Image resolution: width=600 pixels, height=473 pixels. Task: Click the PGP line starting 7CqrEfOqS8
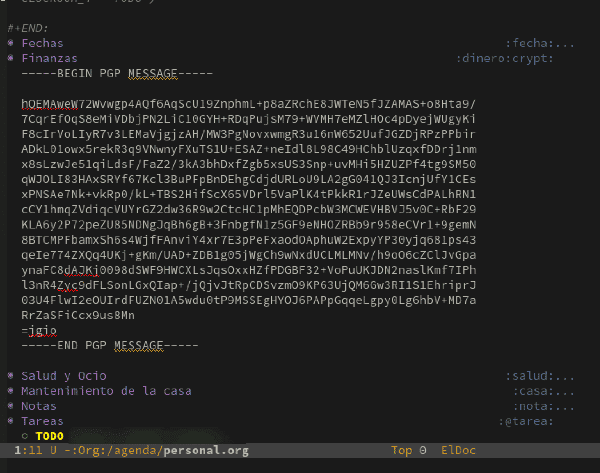click(x=249, y=119)
